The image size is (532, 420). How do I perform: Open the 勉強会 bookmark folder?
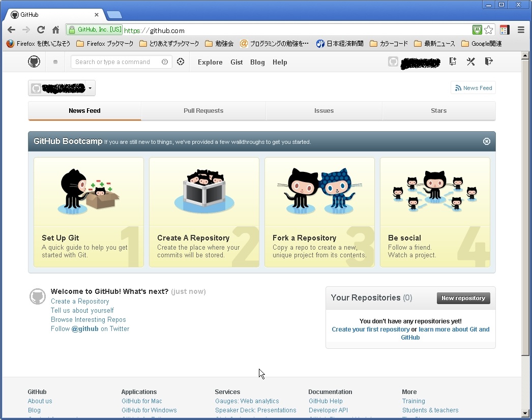click(220, 43)
